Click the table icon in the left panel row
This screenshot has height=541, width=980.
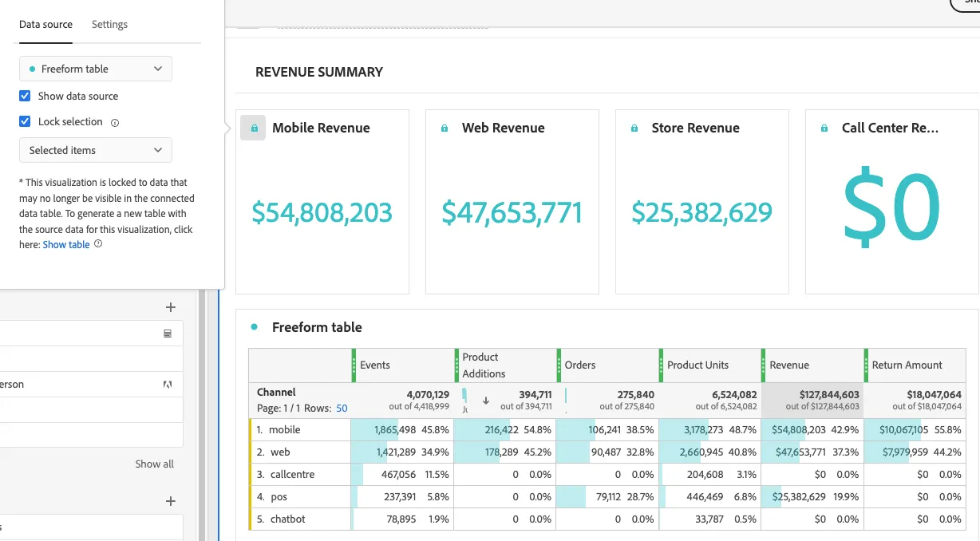tap(168, 334)
